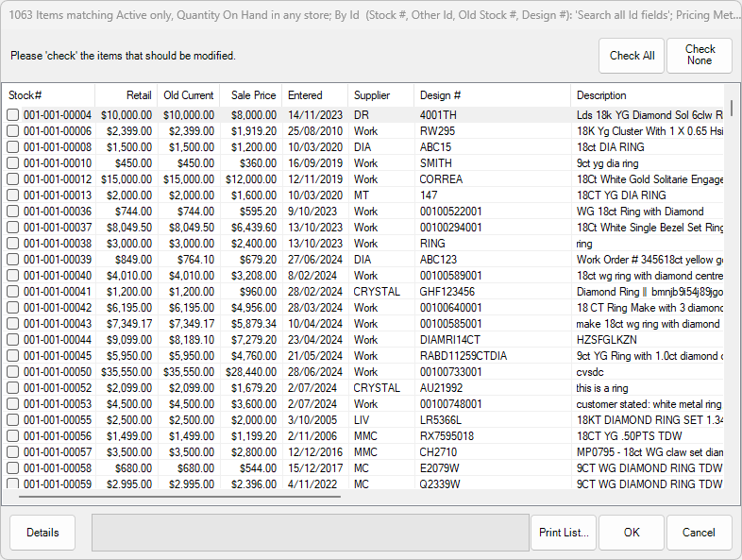The image size is (742, 560).
Task: Click the Check None button
Action: (x=700, y=56)
